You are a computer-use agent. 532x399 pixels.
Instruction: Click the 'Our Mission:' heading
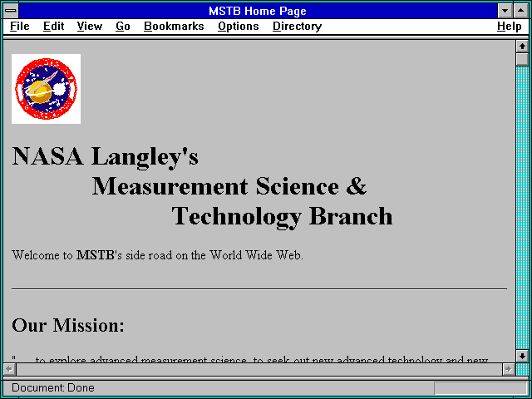coord(68,325)
